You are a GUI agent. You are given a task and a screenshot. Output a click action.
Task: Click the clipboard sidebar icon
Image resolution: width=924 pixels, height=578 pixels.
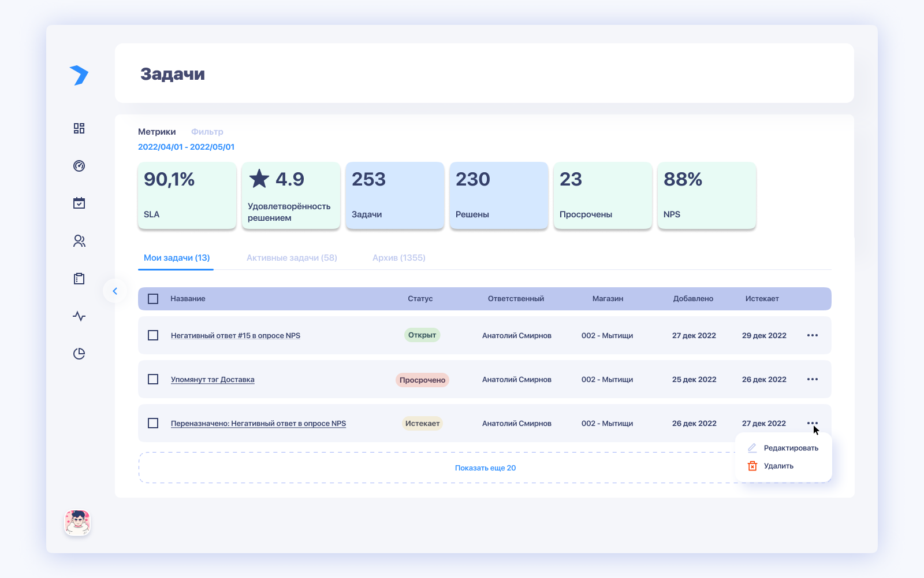(79, 279)
